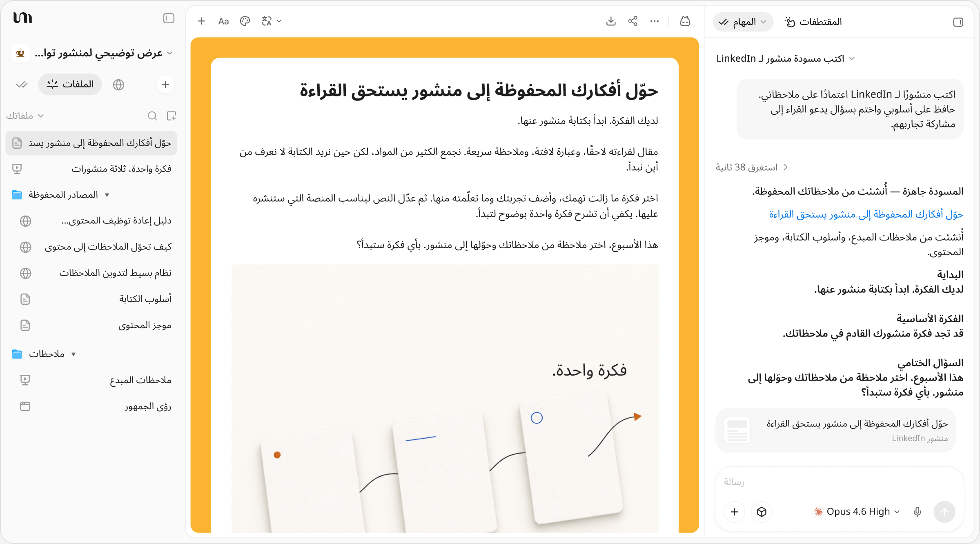
Task: Click the window icon next to رؤى الجمهور
Action: pos(25,406)
